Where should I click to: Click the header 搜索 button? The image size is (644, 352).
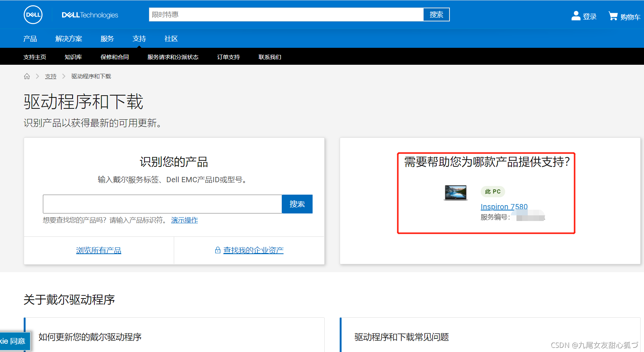436,15
